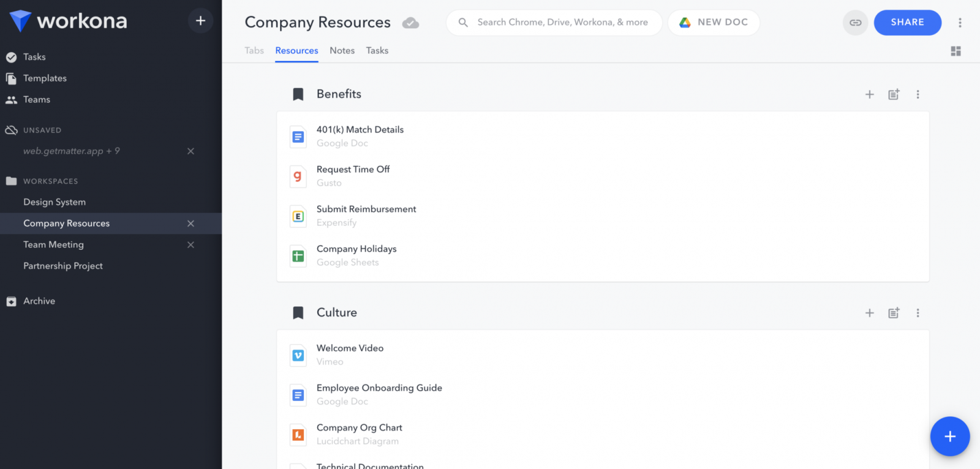
Task: Open unsaved web.getmatter.app + 9 window
Action: pos(72,151)
